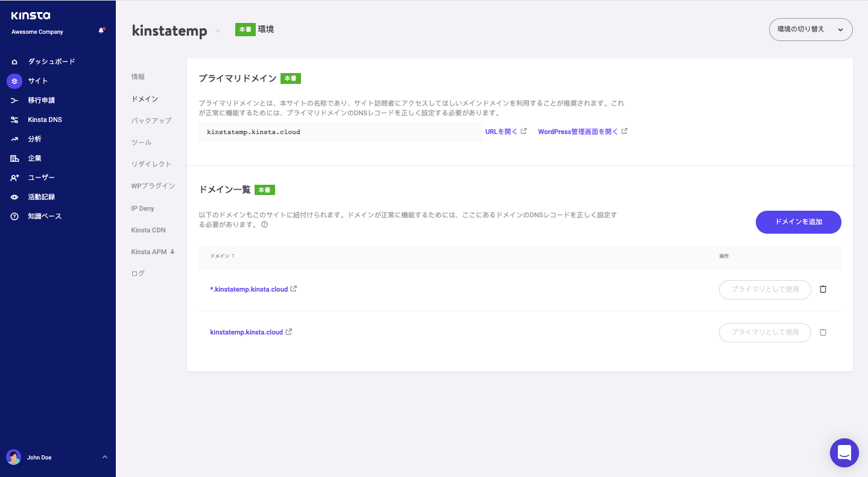This screenshot has height=477, width=868.
Task: Click the 移行申請 arrow icon
Action: 14,100
